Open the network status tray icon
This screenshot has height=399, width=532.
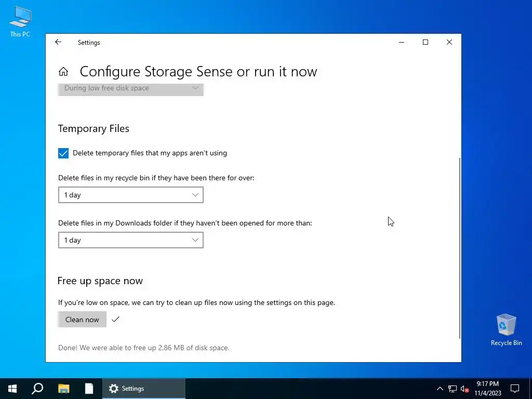tap(453, 389)
